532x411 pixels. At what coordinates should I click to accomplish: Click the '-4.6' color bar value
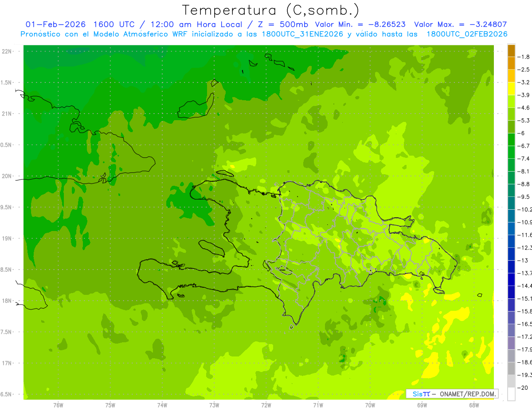tap(524, 108)
